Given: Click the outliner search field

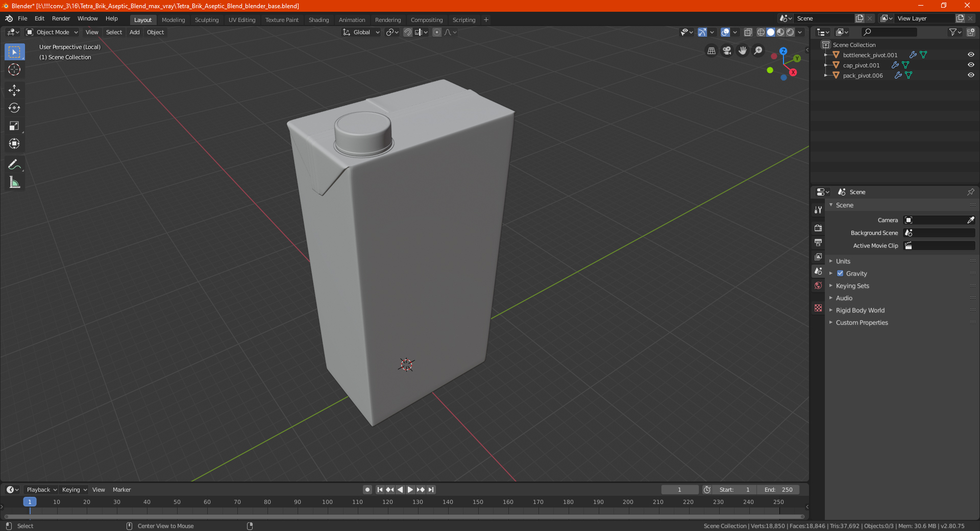Looking at the screenshot, I should (889, 32).
